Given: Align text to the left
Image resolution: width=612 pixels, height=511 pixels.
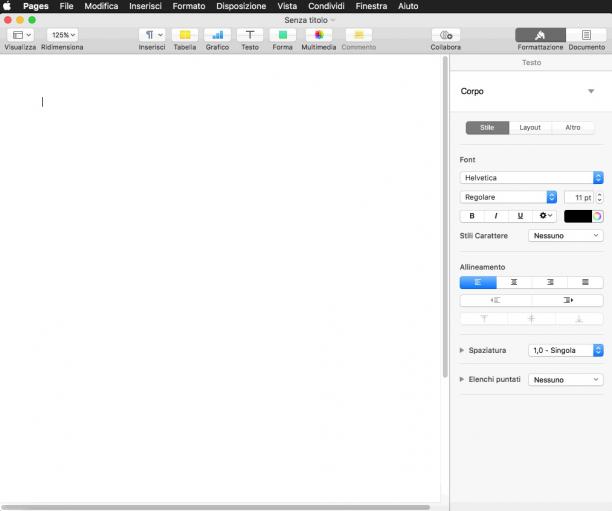Looking at the screenshot, I should point(478,282).
